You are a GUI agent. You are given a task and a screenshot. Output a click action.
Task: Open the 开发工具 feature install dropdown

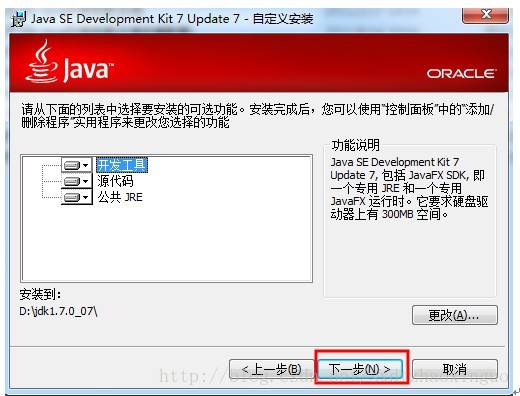point(76,165)
